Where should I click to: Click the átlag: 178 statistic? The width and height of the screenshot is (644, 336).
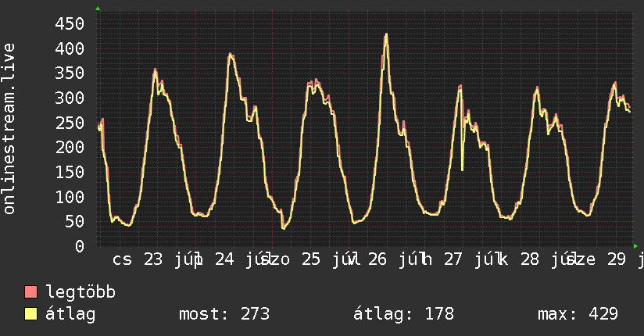pos(403,314)
